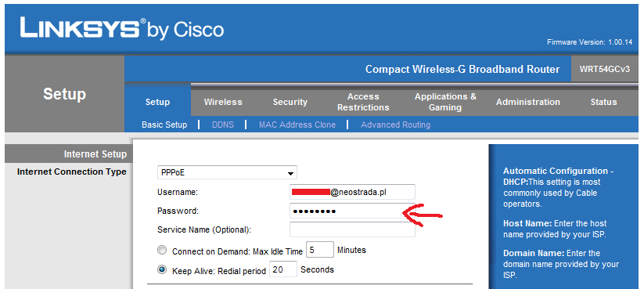Screen dimensions: 644x289
Task: Go to MAC Address Clone page
Action: (297, 125)
